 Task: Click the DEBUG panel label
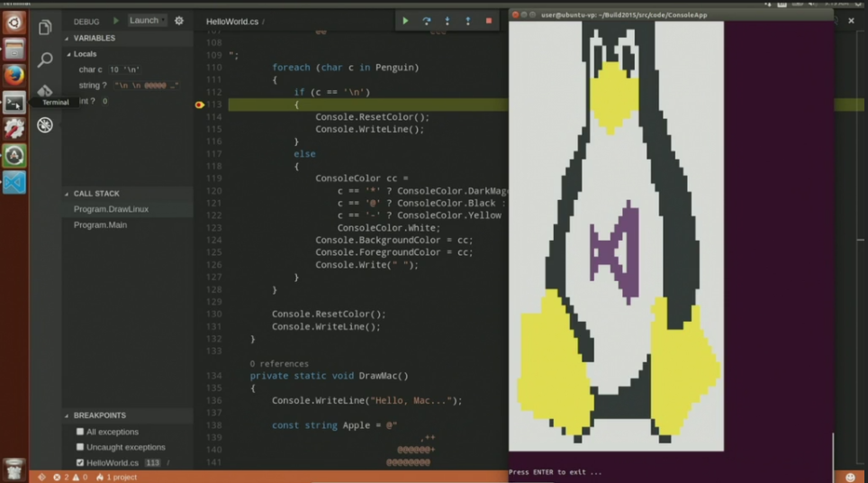tap(86, 22)
